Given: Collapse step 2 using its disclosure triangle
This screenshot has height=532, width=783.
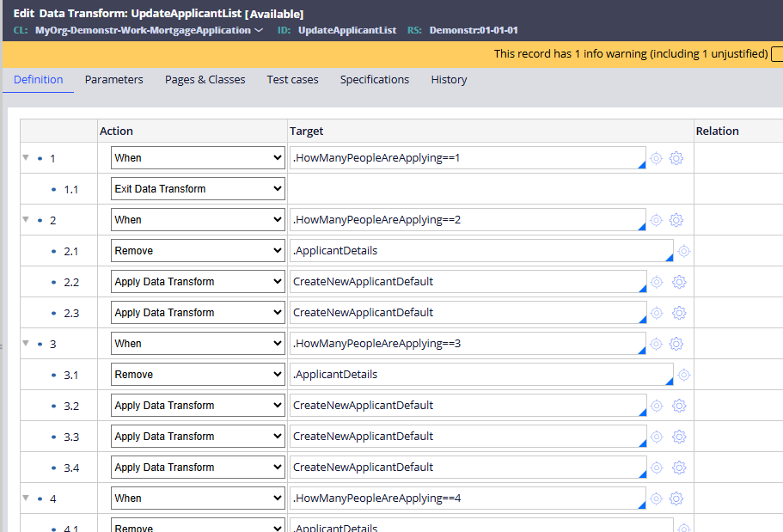Looking at the screenshot, I should click(x=26, y=219).
